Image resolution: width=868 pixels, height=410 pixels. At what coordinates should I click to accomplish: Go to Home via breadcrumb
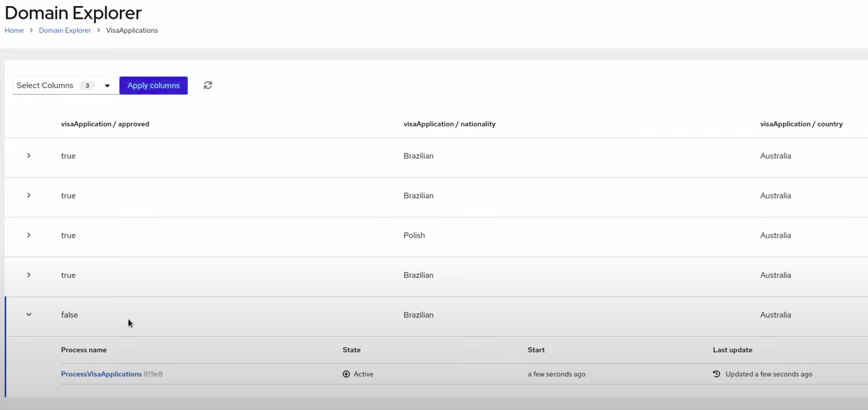click(14, 30)
